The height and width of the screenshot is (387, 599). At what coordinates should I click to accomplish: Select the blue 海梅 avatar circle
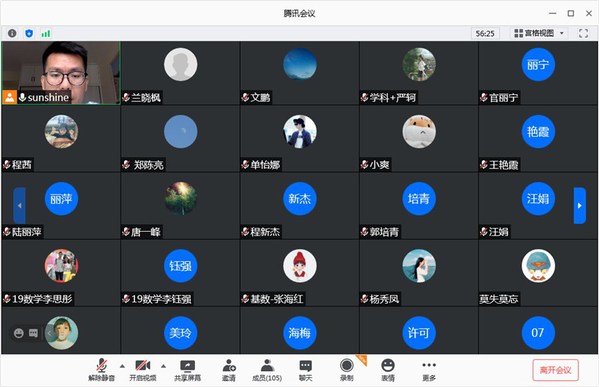coord(300,333)
